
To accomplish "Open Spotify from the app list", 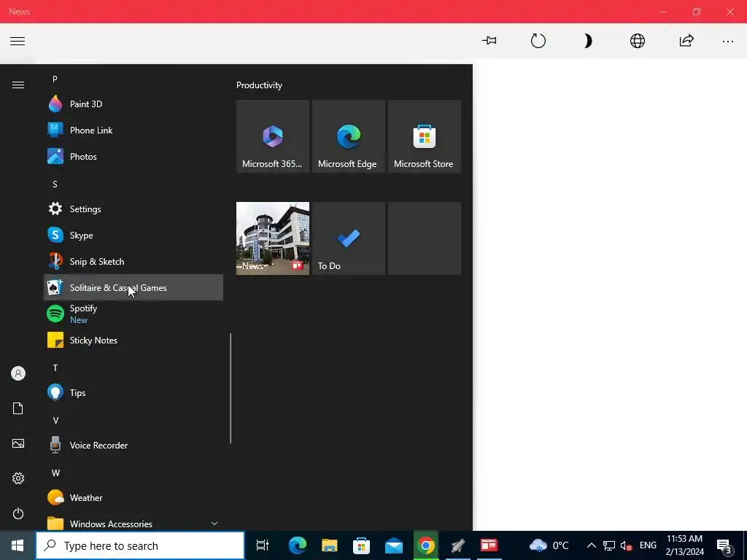I will point(133,314).
